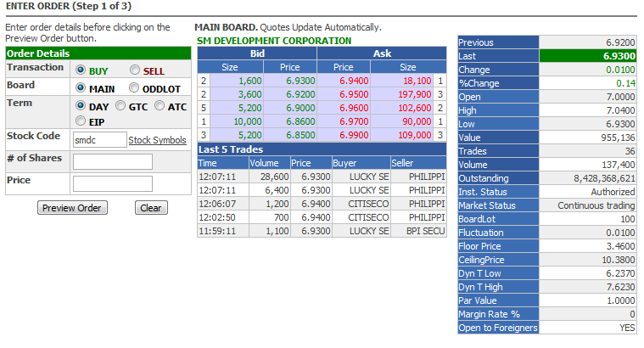The height and width of the screenshot is (348, 644).
Task: Select bid price 6.8600
Action: pyautogui.click(x=300, y=121)
